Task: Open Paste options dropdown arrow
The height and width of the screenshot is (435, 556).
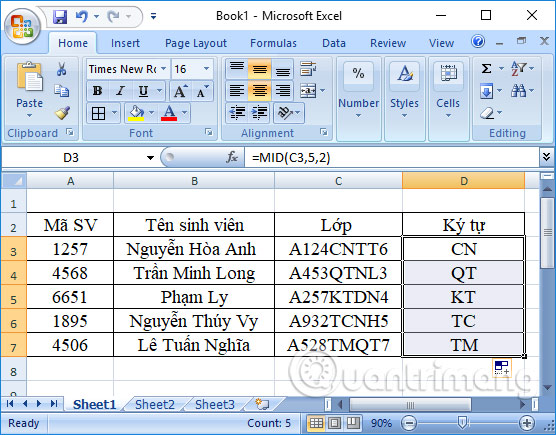Action: (29, 116)
